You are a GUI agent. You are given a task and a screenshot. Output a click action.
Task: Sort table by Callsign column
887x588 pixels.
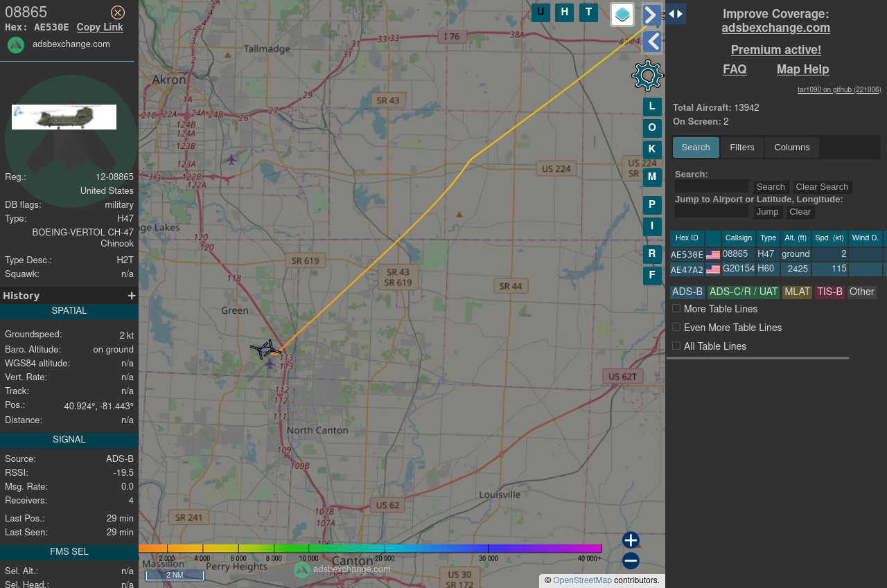pos(739,238)
